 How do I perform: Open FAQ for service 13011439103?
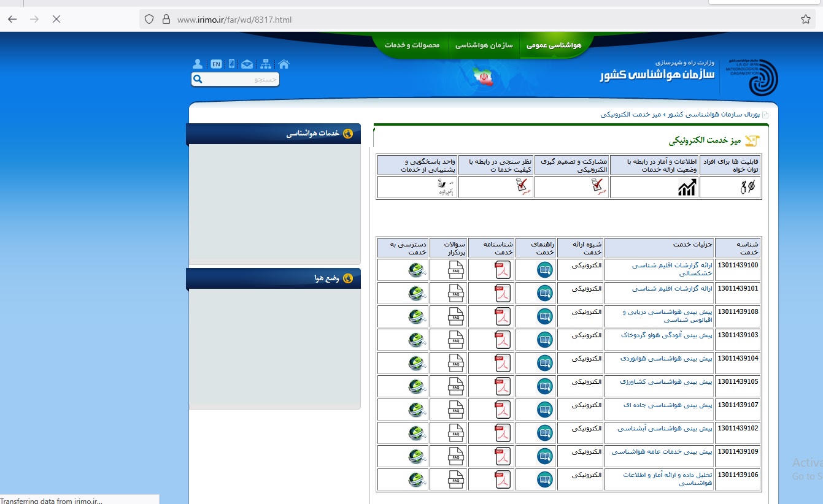coord(456,340)
